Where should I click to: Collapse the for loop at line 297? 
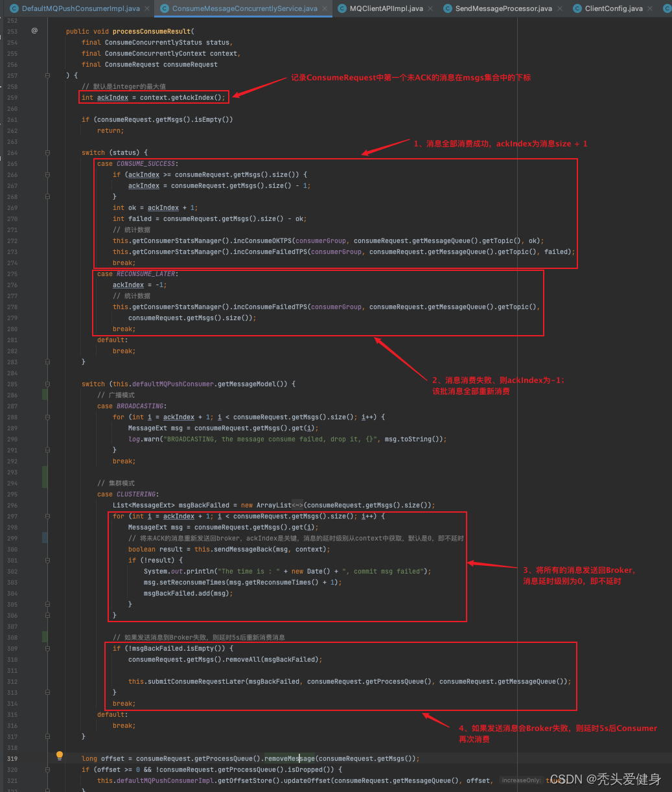point(47,517)
